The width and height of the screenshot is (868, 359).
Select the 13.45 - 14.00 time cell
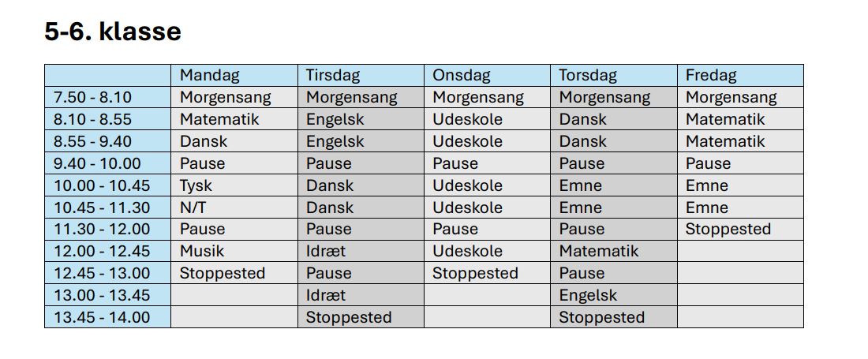click(x=107, y=317)
